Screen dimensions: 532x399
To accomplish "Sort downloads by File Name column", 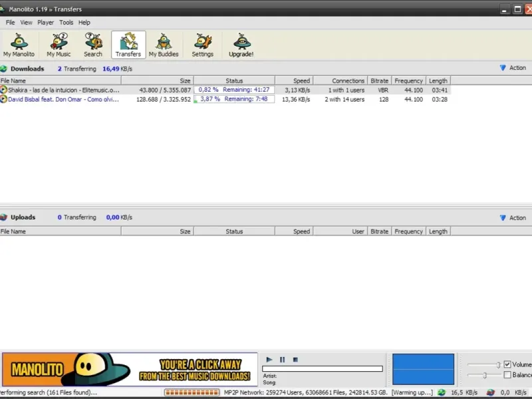I will (x=61, y=80).
